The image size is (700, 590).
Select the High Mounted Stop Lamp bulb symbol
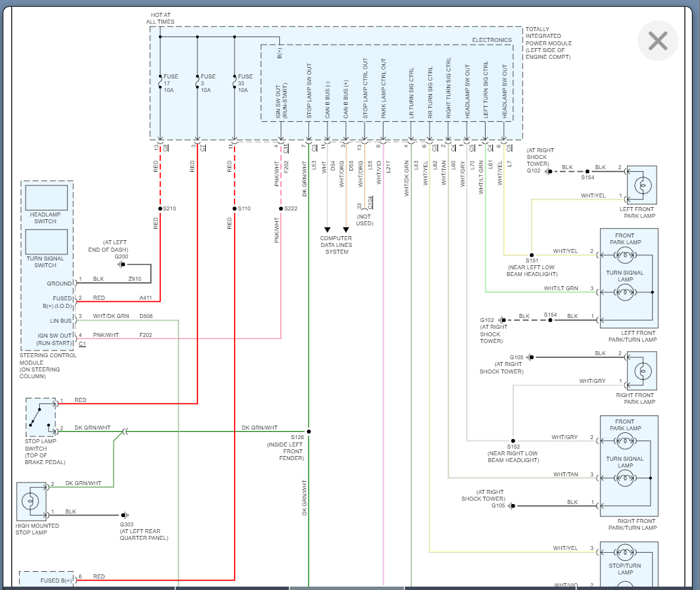click(31, 501)
